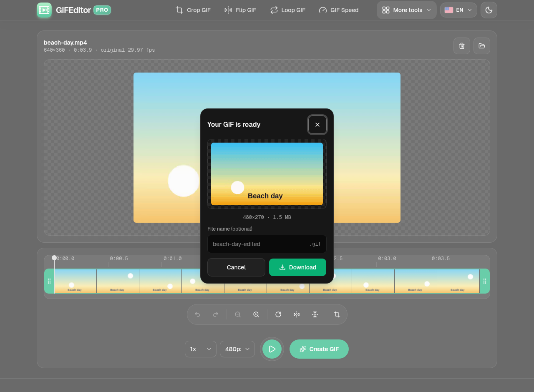Screen dimensions: 534x392
Task: Open the EN language selector
Action: tap(458, 10)
